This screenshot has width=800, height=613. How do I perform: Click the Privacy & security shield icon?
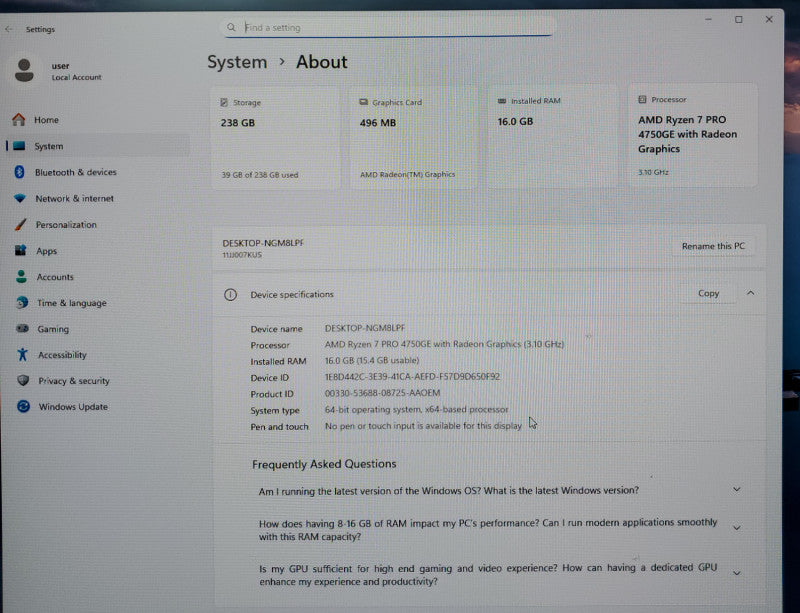tap(23, 380)
